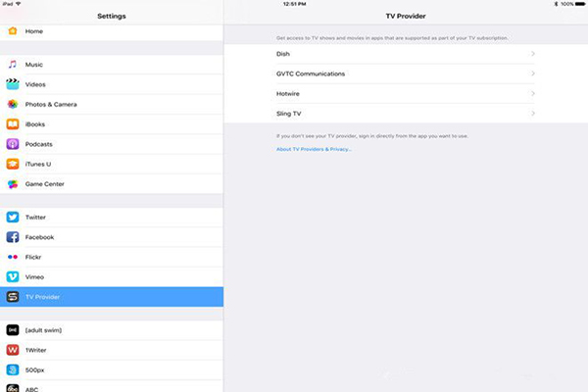Open Sling TV disclosure chevron
Screen dimensions: 588x392
click(x=533, y=114)
